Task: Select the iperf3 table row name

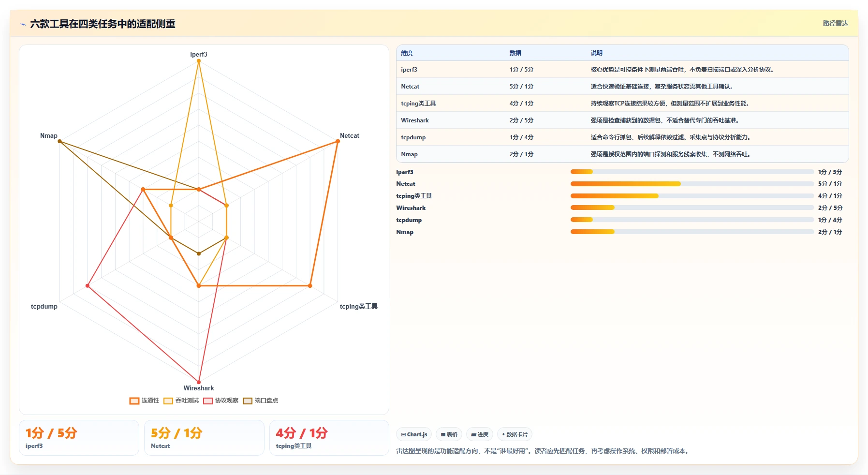Action: click(409, 70)
